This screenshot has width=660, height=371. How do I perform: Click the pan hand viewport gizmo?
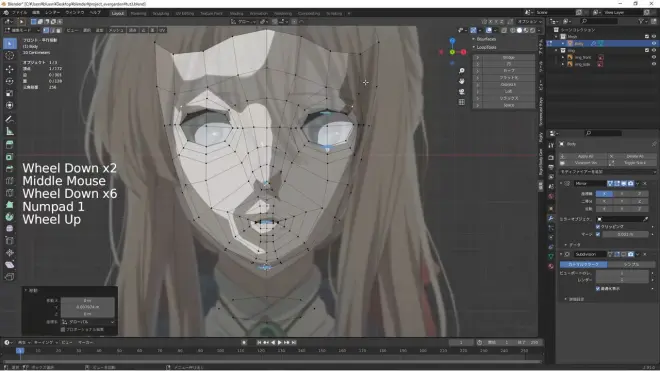(x=462, y=81)
